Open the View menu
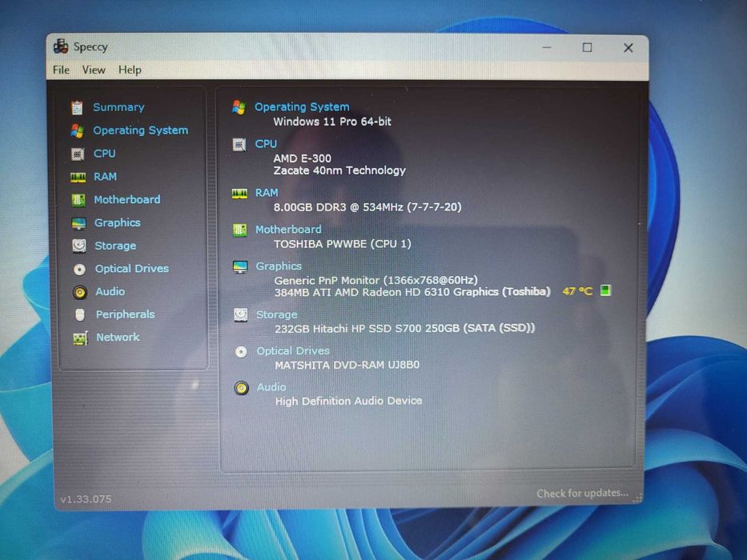This screenshot has height=560, width=747. point(94,70)
